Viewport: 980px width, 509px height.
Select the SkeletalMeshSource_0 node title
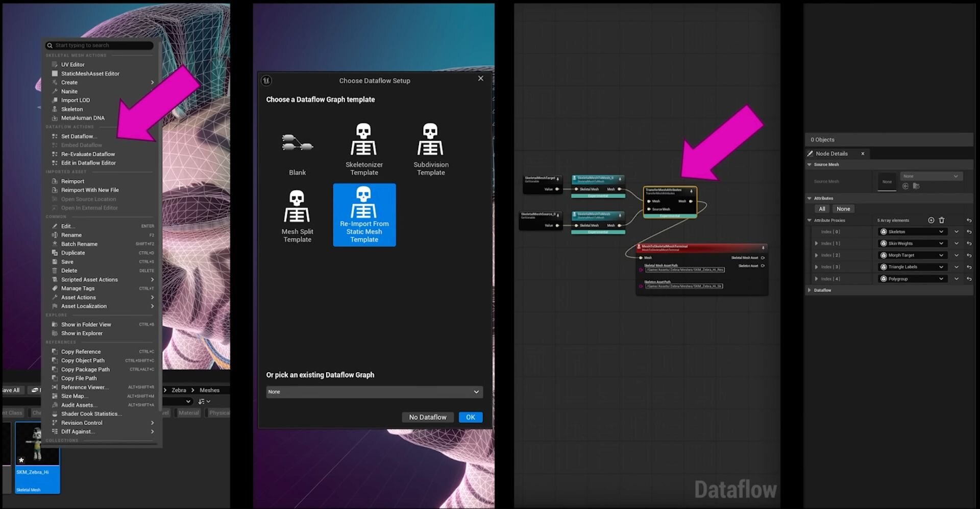pyautogui.click(x=539, y=214)
